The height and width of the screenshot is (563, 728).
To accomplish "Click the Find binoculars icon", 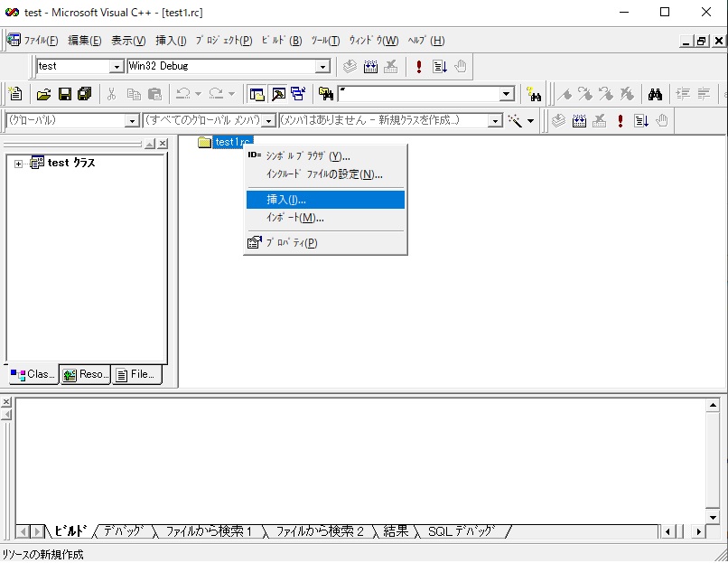I will pyautogui.click(x=655, y=94).
